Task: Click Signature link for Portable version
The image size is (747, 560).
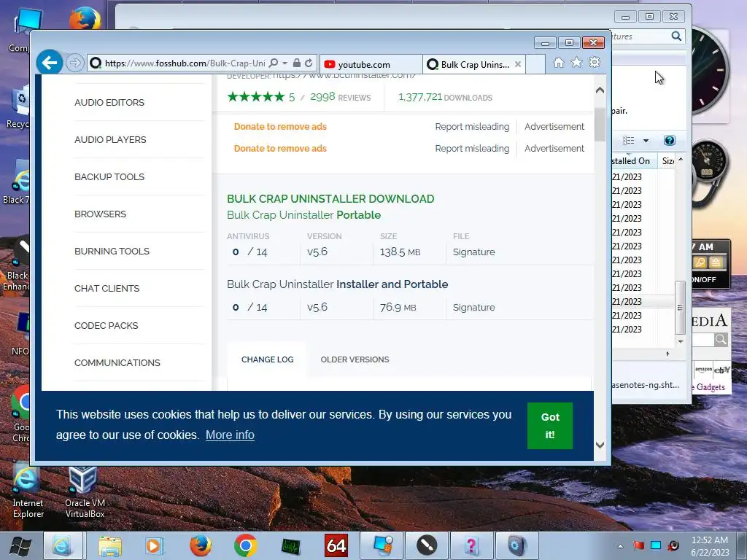Action: click(473, 252)
